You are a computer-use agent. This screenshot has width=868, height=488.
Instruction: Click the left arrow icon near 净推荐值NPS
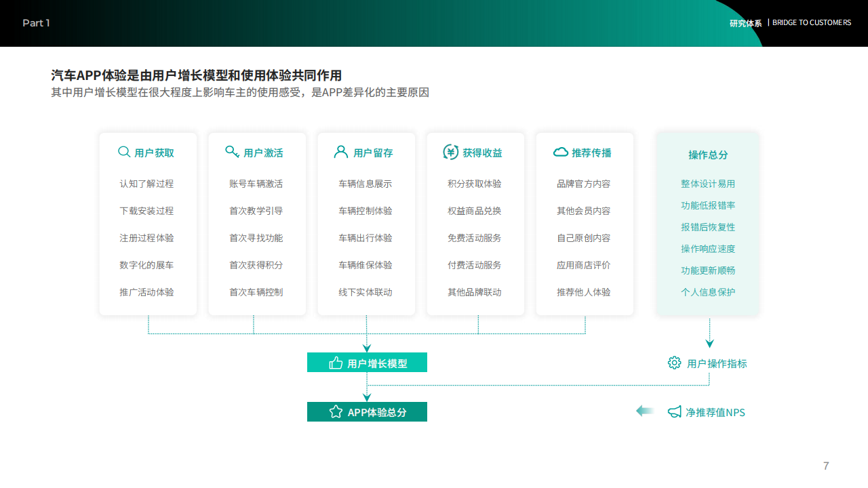point(645,411)
